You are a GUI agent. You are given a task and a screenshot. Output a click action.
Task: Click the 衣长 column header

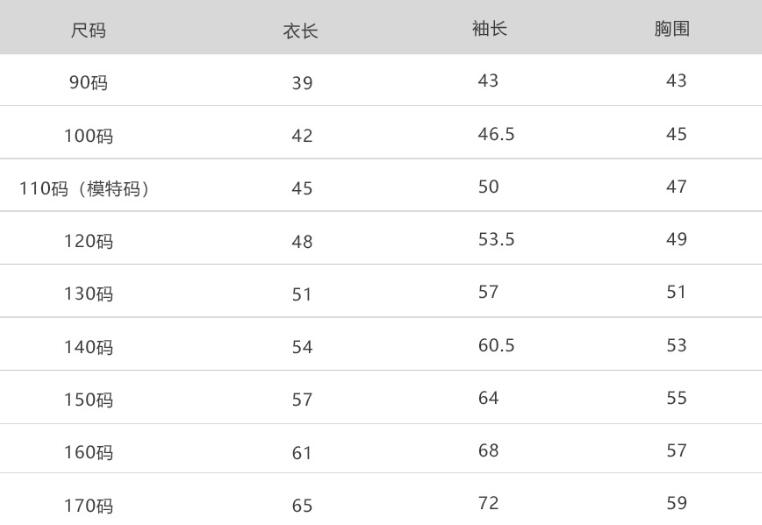300,31
